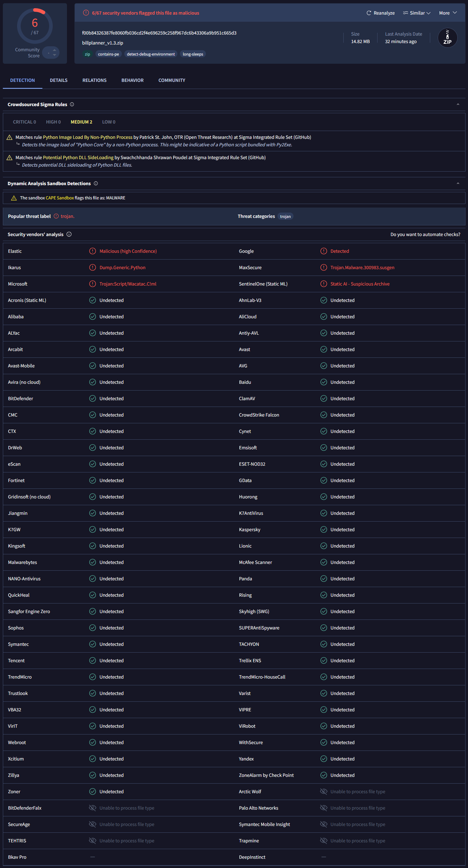Filter Sigma rules by LOW 0
This screenshot has height=868, width=468.
click(109, 122)
